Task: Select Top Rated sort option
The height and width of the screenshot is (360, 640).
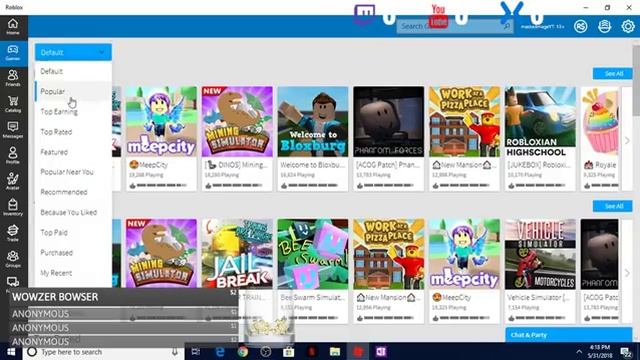Action: click(x=73, y=131)
